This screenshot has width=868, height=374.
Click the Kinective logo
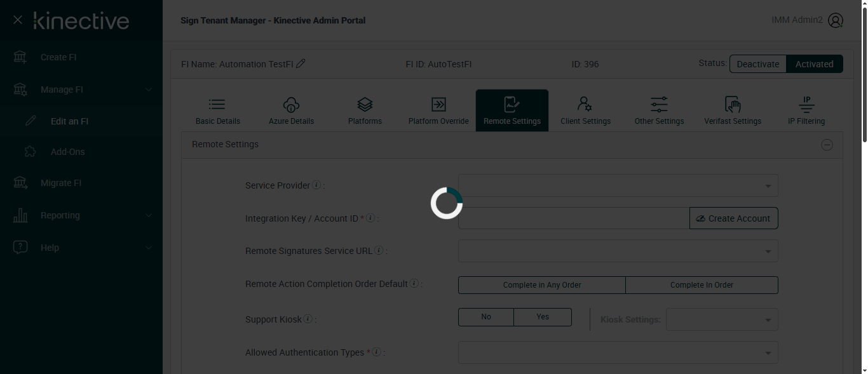pos(81,20)
